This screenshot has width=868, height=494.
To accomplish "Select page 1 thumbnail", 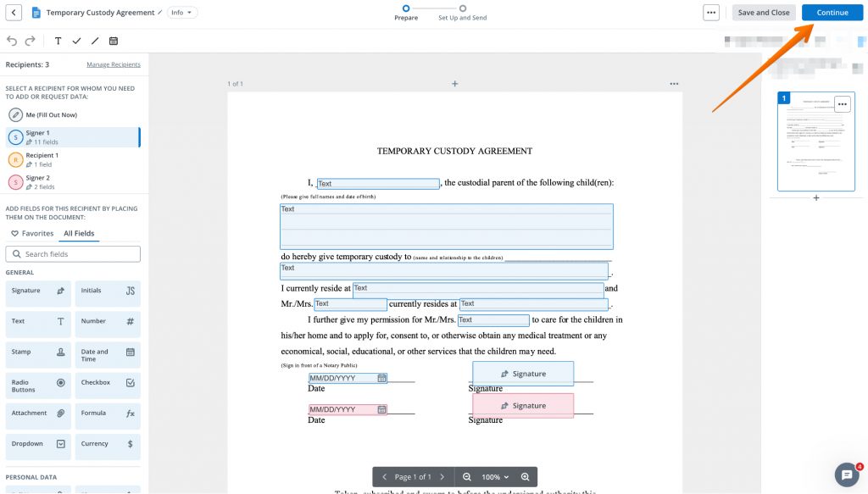I will pos(816,142).
